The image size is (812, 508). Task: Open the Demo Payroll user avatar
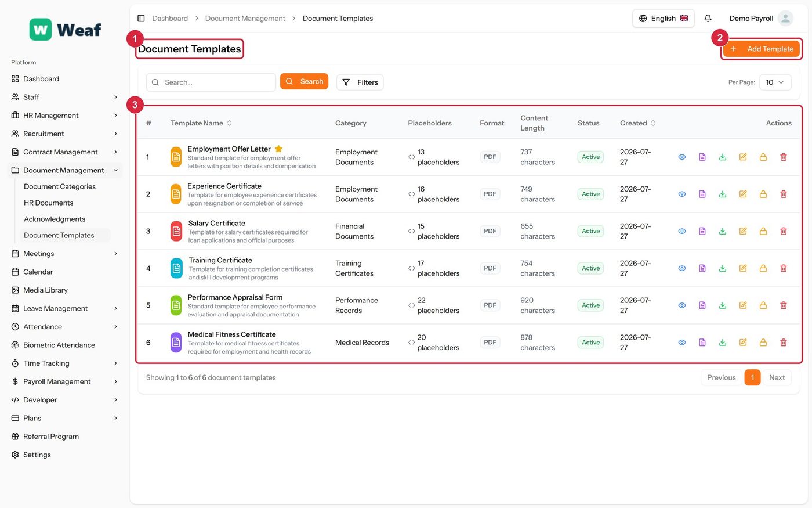[x=785, y=19]
